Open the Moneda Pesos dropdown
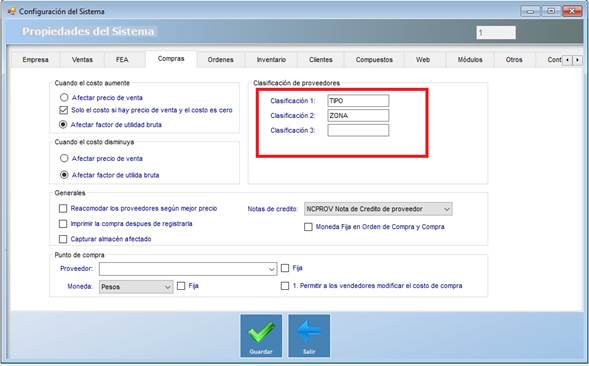 [x=136, y=287]
